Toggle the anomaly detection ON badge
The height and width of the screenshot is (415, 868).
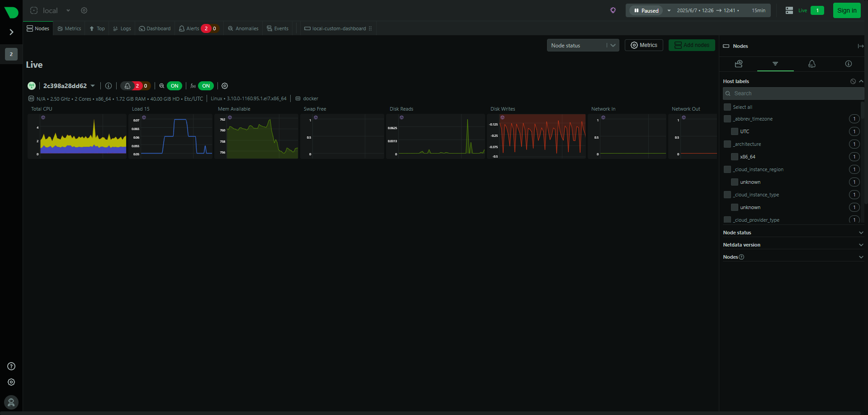[x=175, y=86]
